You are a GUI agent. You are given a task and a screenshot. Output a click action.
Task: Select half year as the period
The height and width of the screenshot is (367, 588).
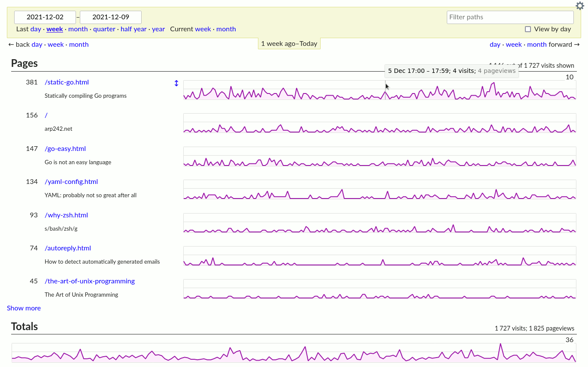(133, 29)
